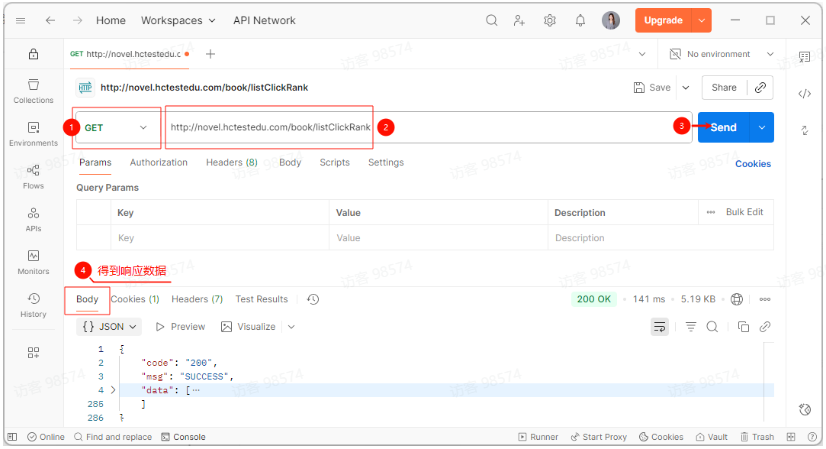Open the request Settings tab

(x=386, y=162)
